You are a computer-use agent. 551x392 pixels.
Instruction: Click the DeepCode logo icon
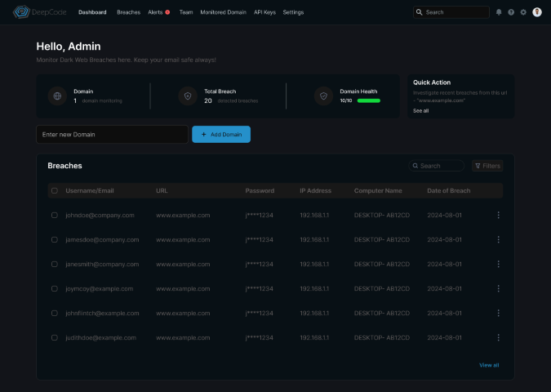coord(21,12)
